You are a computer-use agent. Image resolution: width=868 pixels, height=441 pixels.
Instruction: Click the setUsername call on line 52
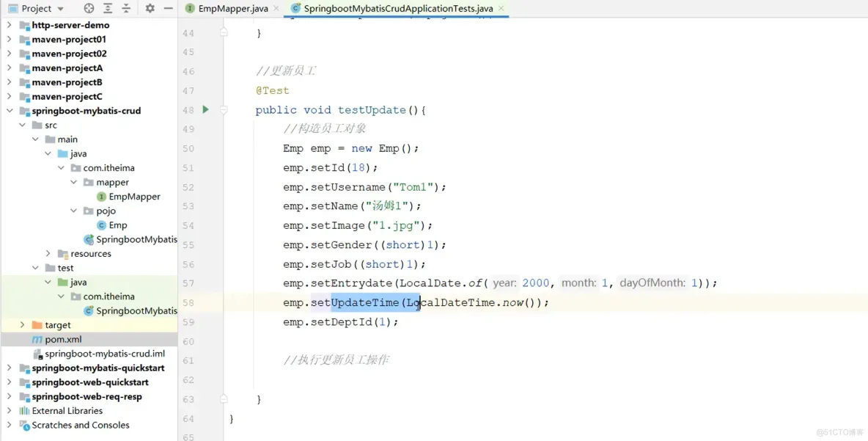(x=348, y=186)
